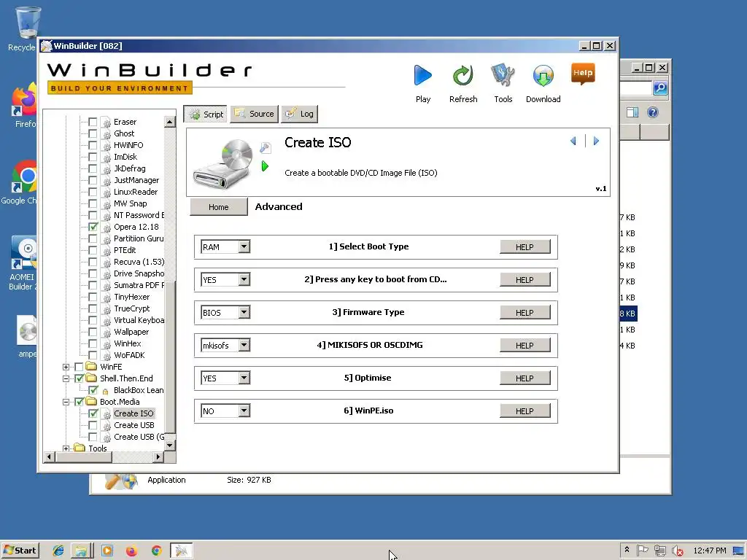Uncheck the BlackBox Lean checkbox
The width and height of the screenshot is (747, 560).
(x=93, y=390)
